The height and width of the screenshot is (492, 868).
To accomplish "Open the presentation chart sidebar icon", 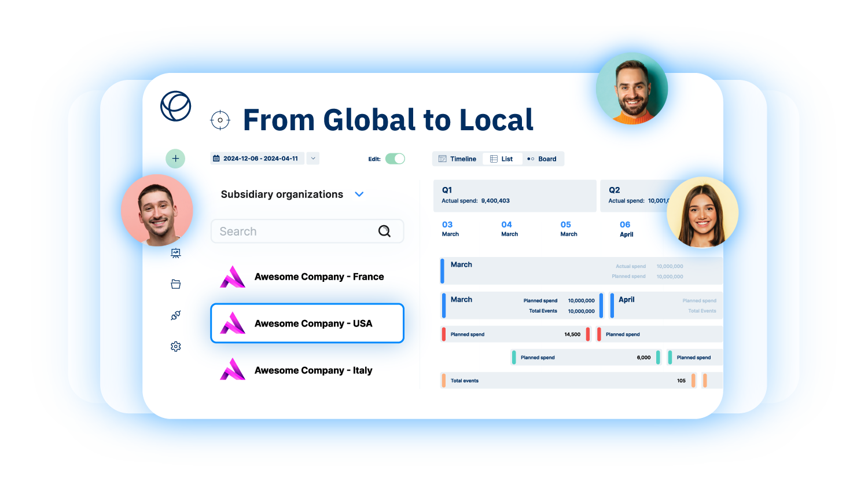I will coord(176,253).
